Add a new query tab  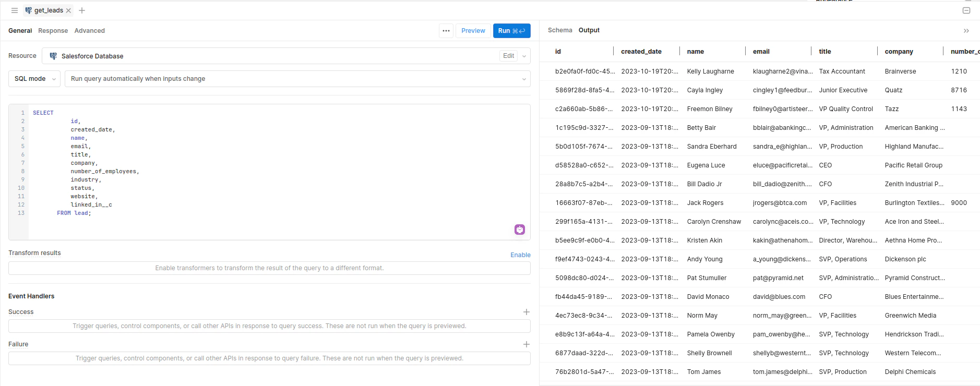[x=82, y=10]
